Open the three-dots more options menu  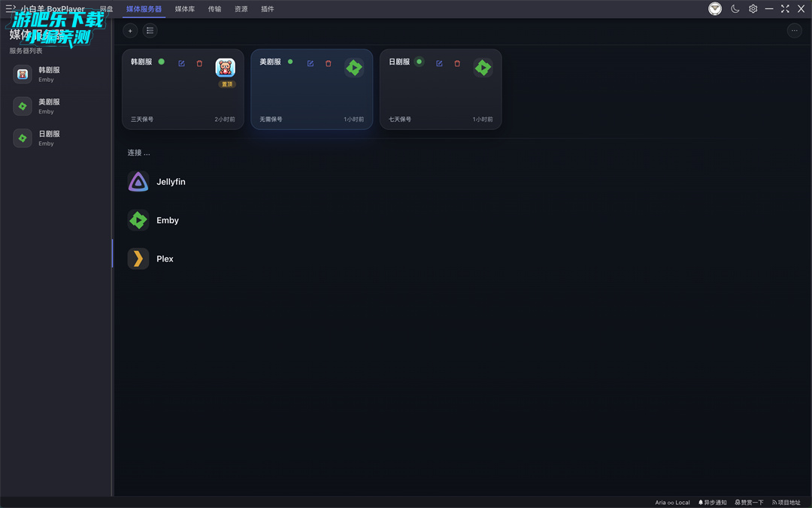tap(795, 31)
